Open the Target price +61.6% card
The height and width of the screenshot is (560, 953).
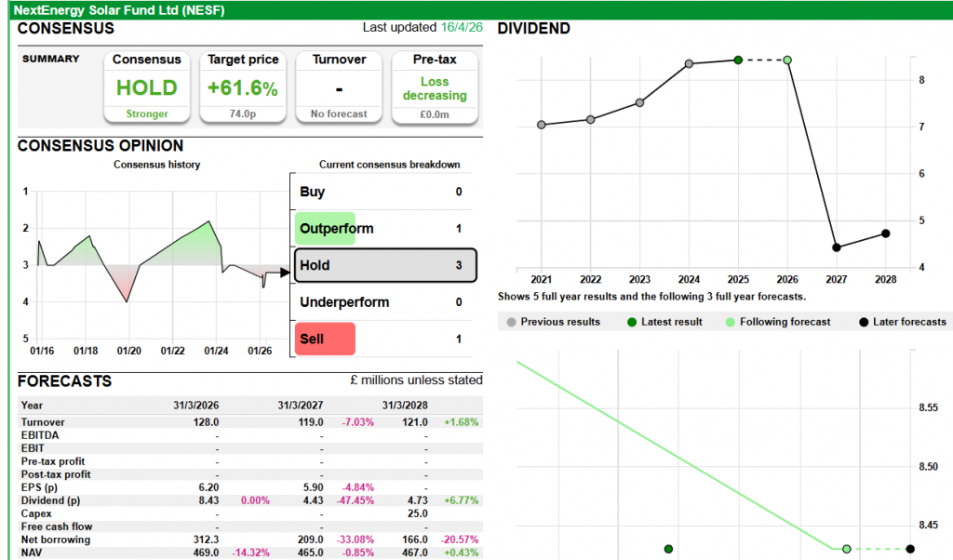coord(243,87)
